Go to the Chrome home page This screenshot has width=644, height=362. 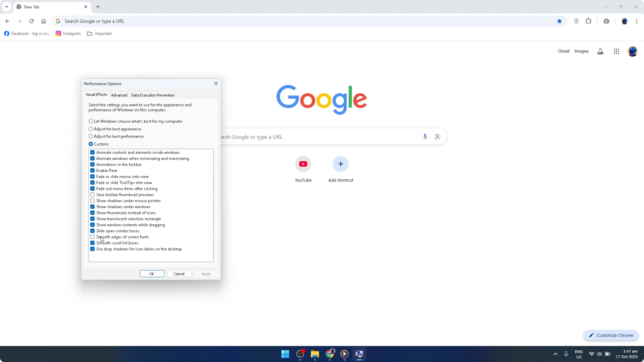44,21
